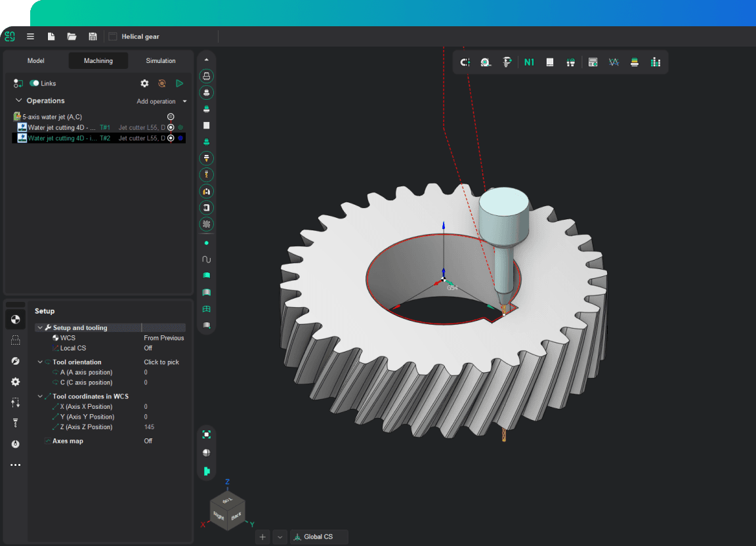Click the blue color dot of second operation
The image size is (756, 546).
click(x=180, y=138)
